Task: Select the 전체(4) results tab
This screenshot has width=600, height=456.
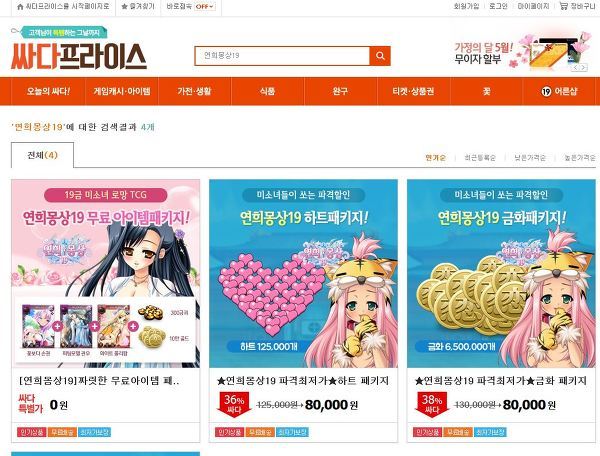Action: pos(42,155)
